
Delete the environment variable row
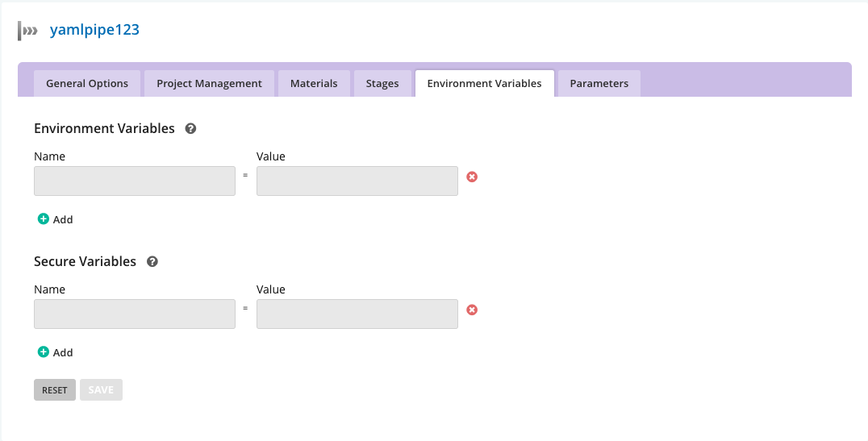click(472, 177)
